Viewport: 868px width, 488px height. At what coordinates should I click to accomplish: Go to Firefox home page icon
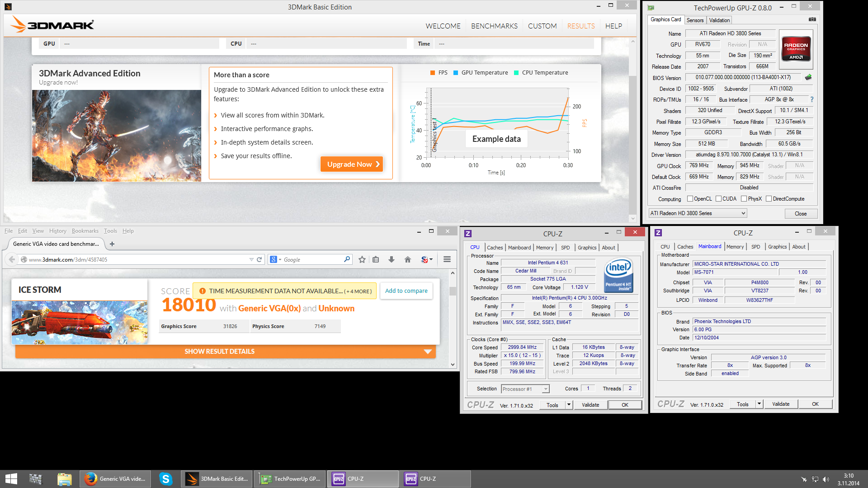(x=408, y=259)
